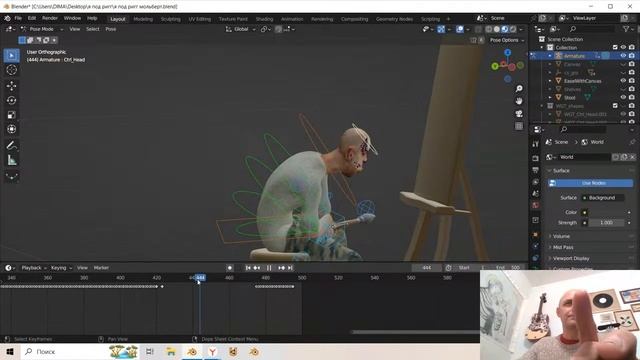Image resolution: width=640 pixels, height=360 pixels.
Task: Toggle Collection exclude checkbox in outliner
Action: [x=615, y=47]
